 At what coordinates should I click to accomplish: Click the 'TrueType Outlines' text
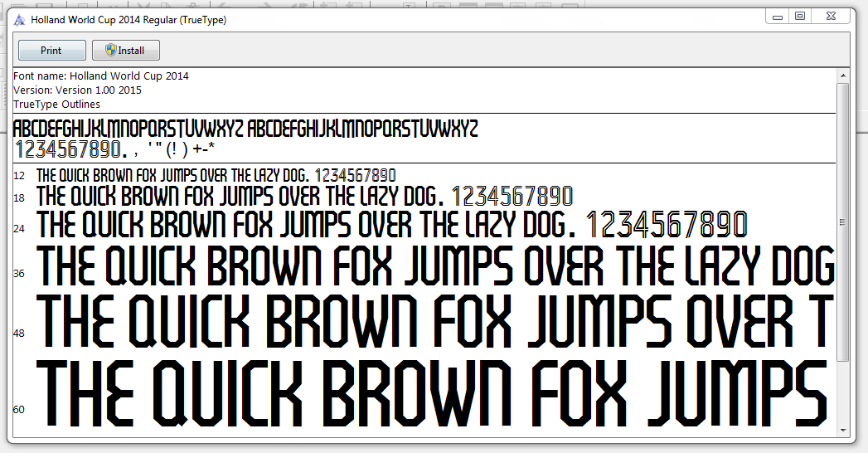click(x=56, y=104)
